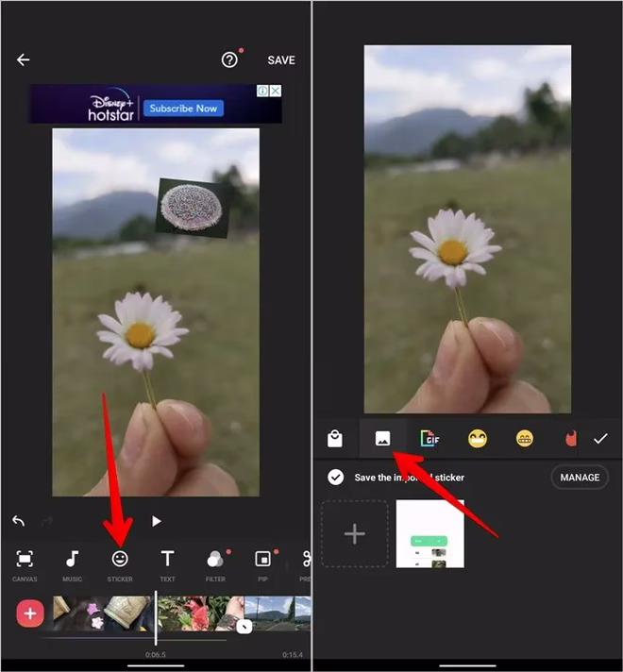
Task: Open the Text tool
Action: (167, 565)
